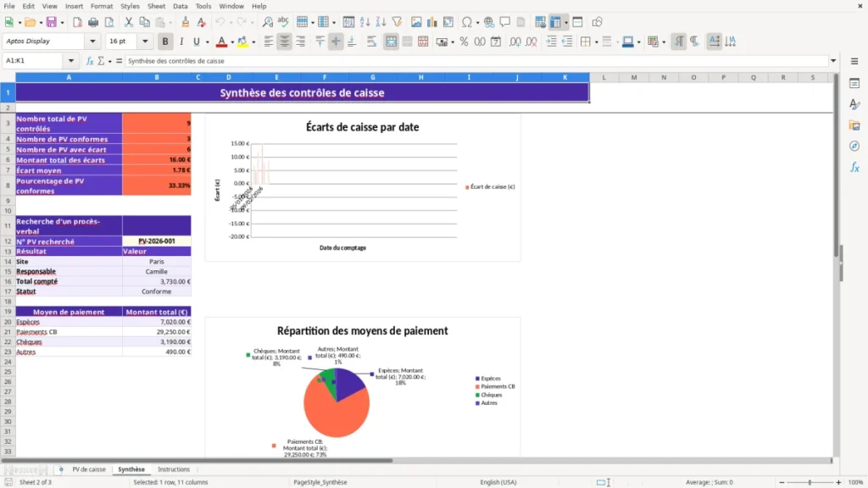Switch to the PV de caisse sheet tab
Screen dimensions: 868x488
click(88, 469)
